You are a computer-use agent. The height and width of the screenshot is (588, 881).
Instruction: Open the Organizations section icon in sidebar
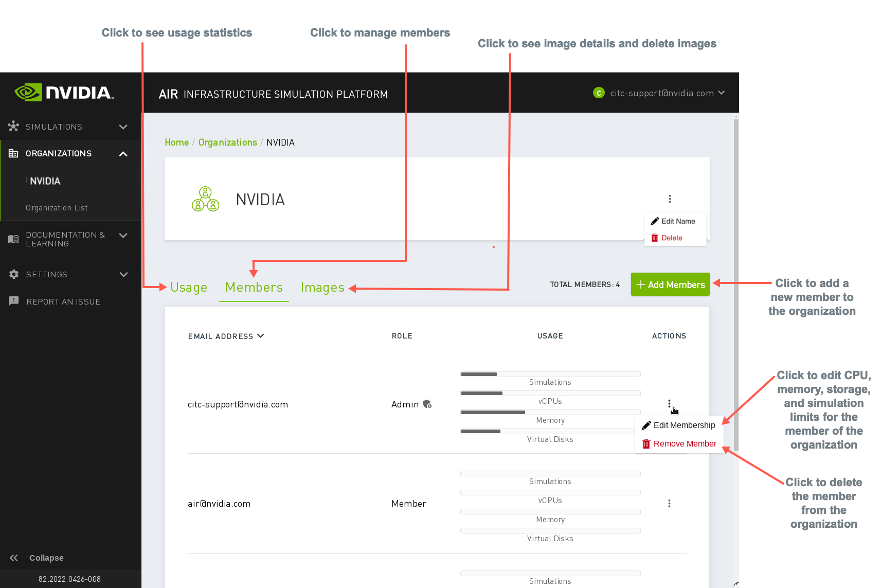click(13, 153)
